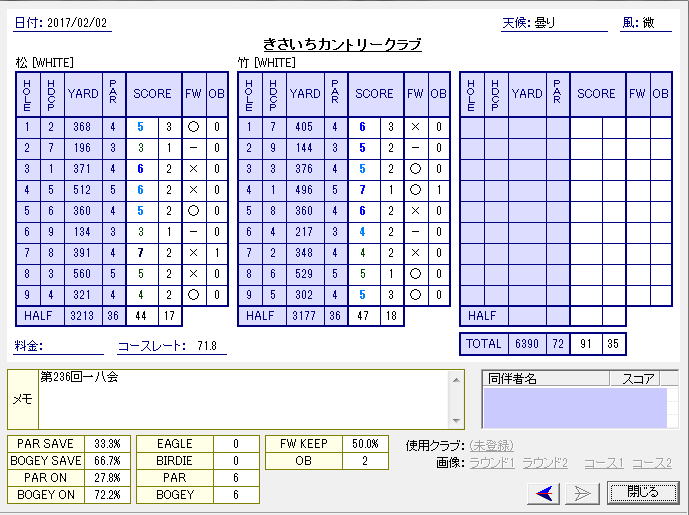Click the purple companion list area

point(574,407)
